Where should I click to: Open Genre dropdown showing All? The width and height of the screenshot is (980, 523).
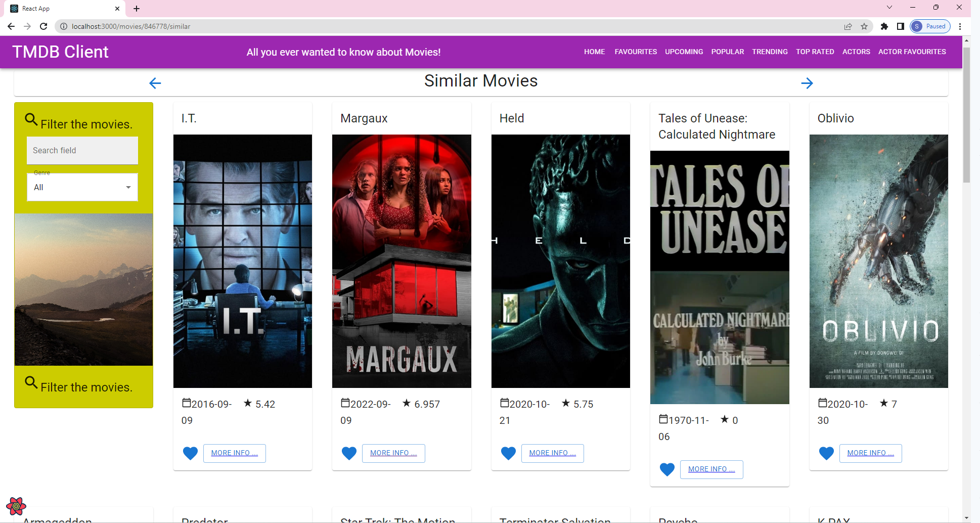(82, 187)
